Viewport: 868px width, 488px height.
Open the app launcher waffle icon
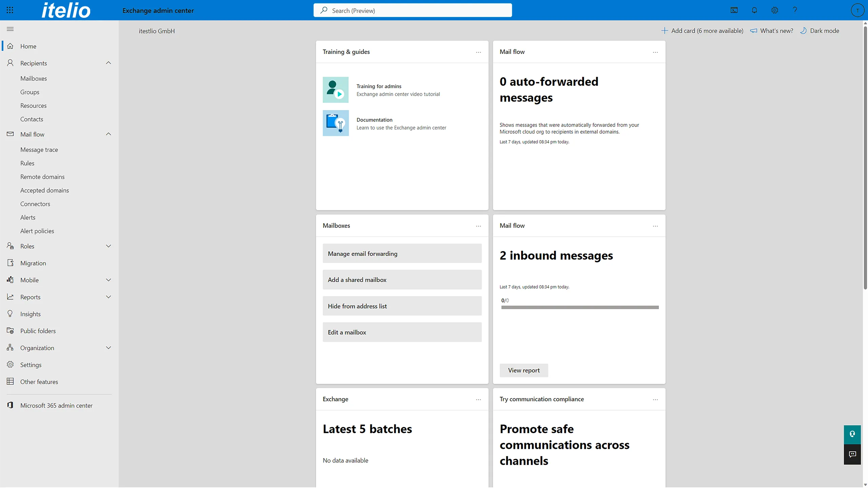pos(10,10)
